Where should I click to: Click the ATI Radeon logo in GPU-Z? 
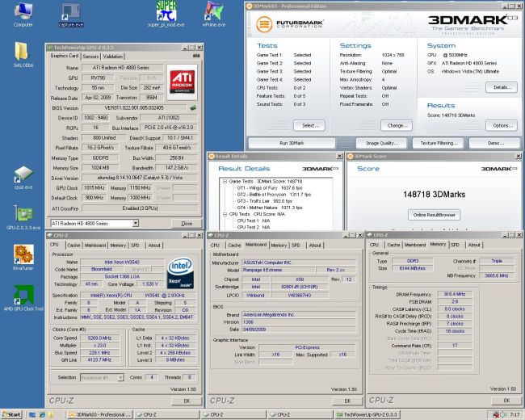coord(182,82)
